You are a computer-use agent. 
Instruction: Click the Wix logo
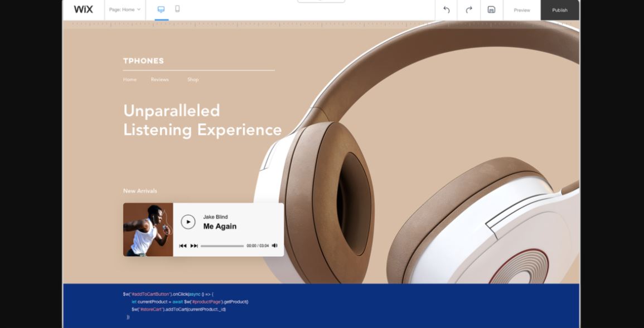83,9
